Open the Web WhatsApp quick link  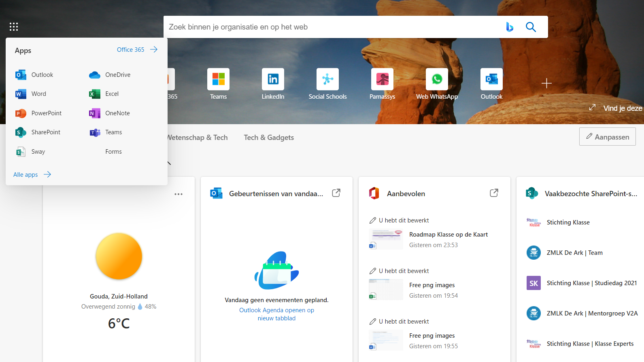tap(437, 84)
